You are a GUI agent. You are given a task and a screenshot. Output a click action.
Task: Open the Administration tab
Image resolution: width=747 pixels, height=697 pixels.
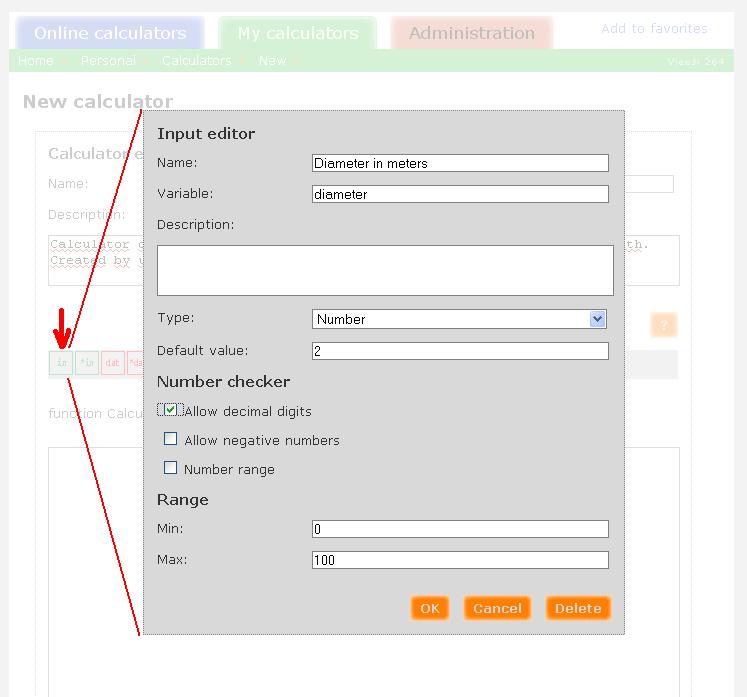click(x=472, y=33)
